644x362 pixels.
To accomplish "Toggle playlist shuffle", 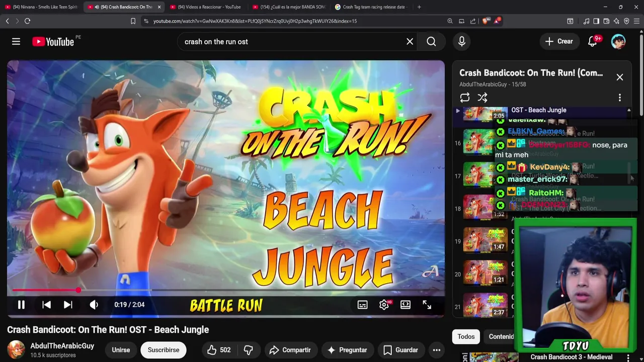I will (482, 98).
